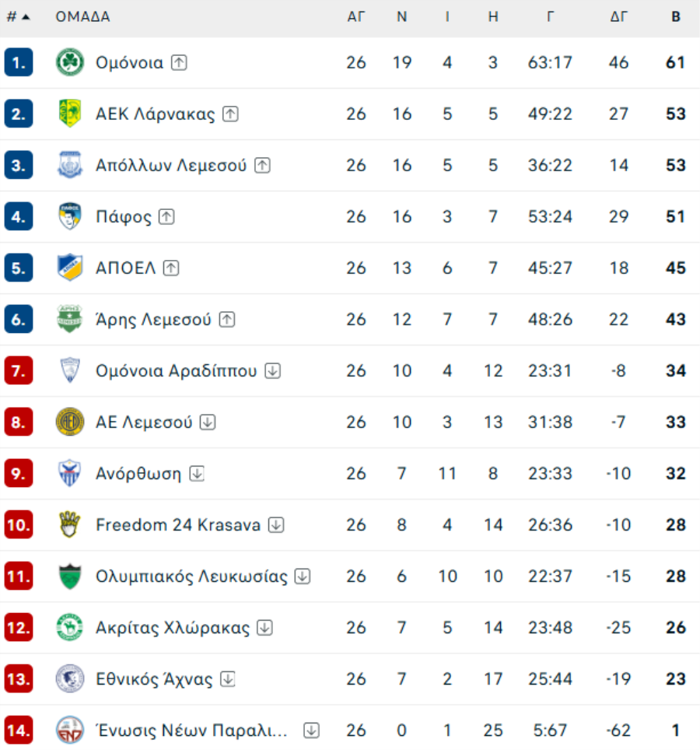Click the down arrow next to Εθνικός Άχνας
The image size is (700, 750).
tap(227, 679)
